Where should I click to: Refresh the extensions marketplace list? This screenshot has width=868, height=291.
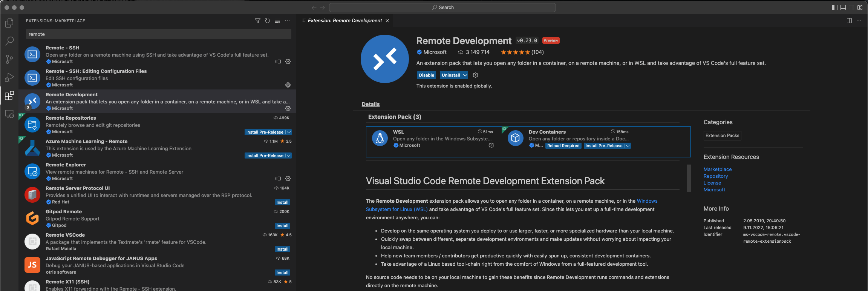tap(268, 21)
